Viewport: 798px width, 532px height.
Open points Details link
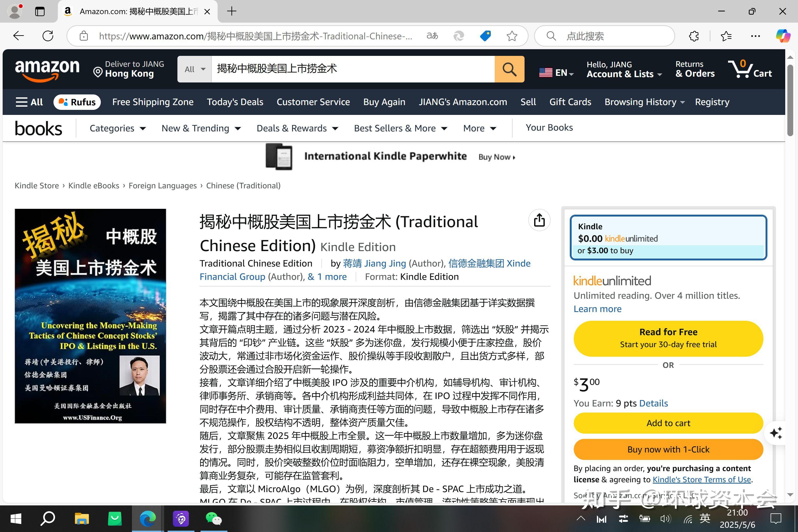pos(653,403)
